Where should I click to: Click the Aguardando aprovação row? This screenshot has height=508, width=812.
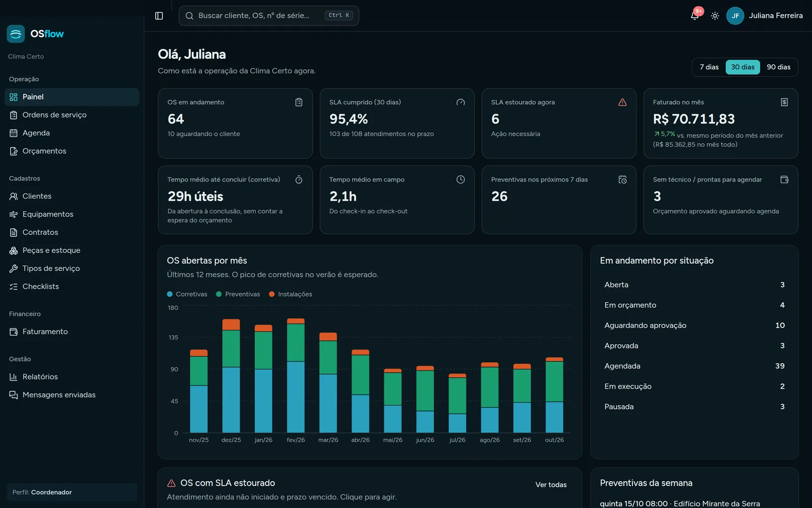coord(694,325)
